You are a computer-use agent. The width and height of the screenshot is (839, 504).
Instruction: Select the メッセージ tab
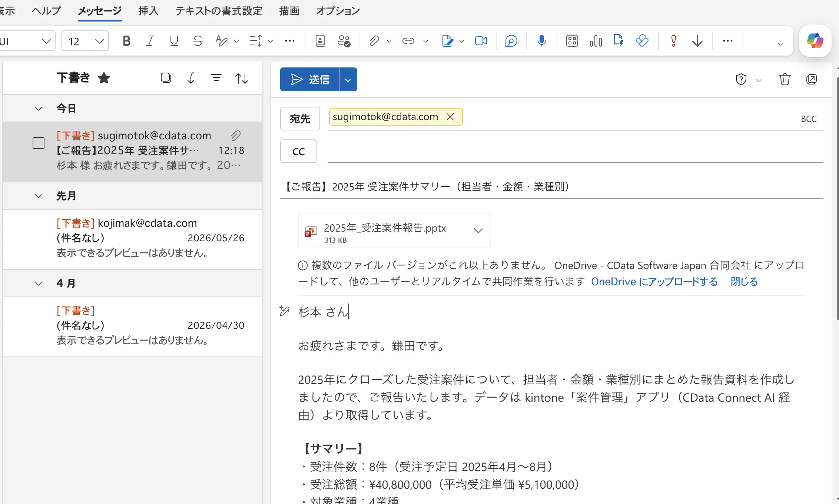pos(100,11)
